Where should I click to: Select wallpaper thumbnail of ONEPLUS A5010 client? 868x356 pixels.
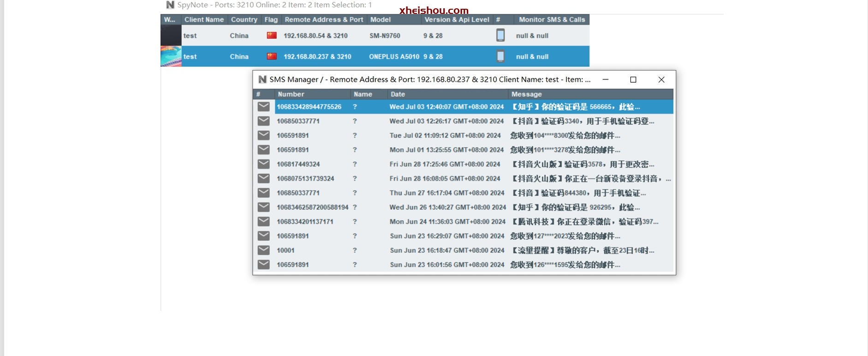171,56
